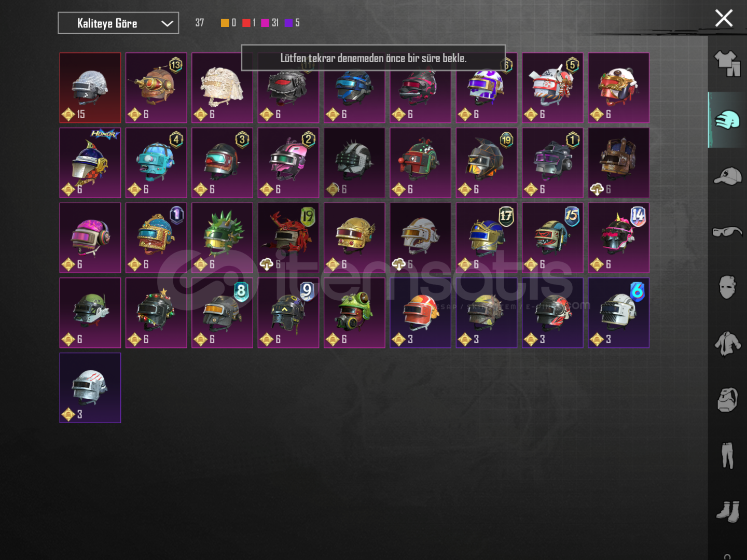Open the outfit sets category icon
This screenshot has width=747, height=560.
tap(727, 64)
